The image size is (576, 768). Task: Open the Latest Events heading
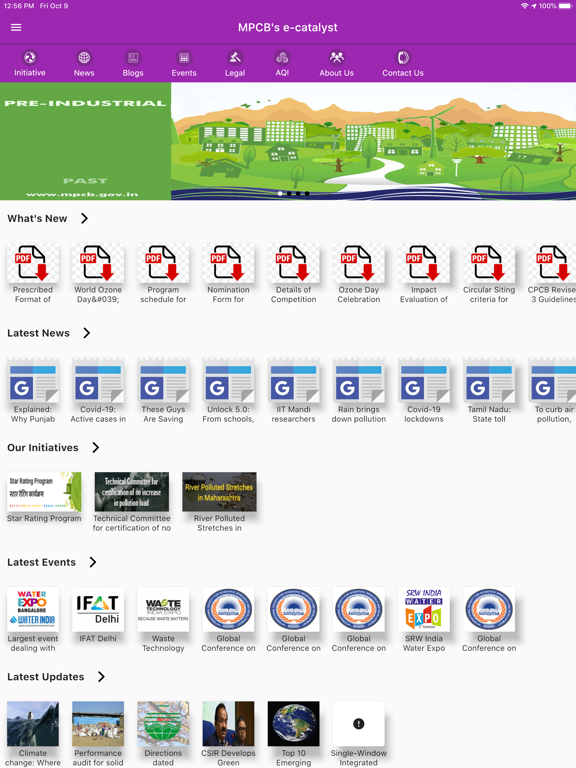pyautogui.click(x=42, y=562)
